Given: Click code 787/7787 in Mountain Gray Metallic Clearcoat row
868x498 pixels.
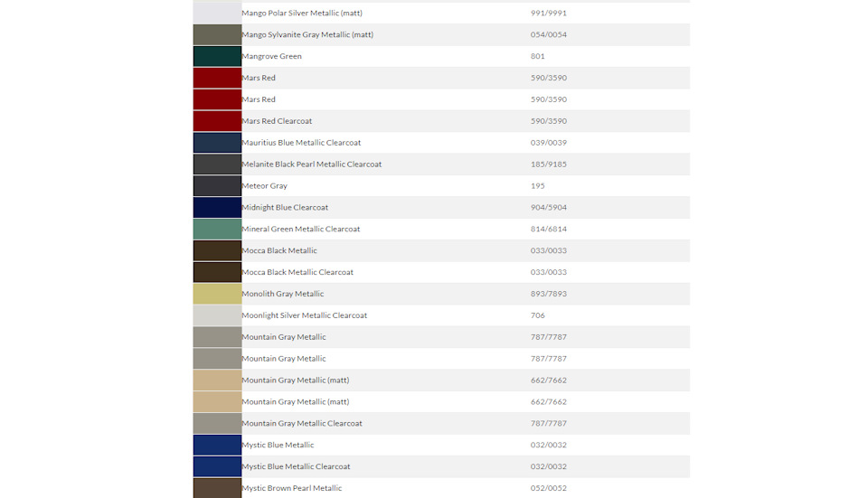Looking at the screenshot, I should [x=549, y=423].
